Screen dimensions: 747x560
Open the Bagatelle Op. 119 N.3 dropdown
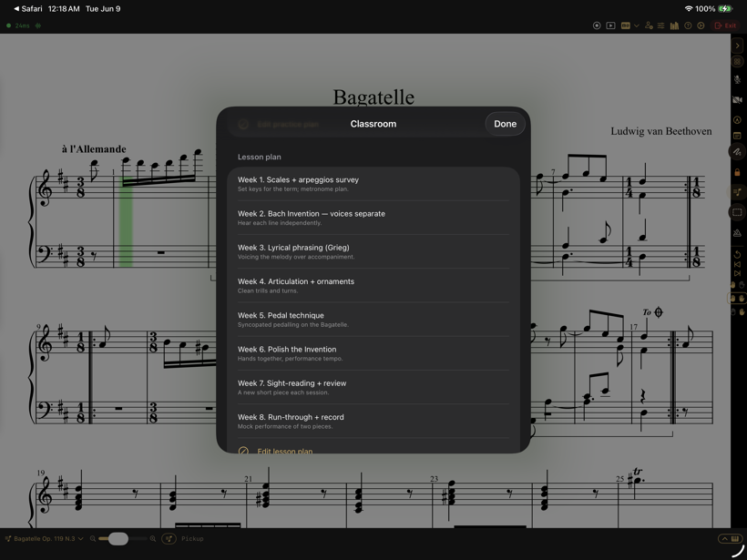45,538
